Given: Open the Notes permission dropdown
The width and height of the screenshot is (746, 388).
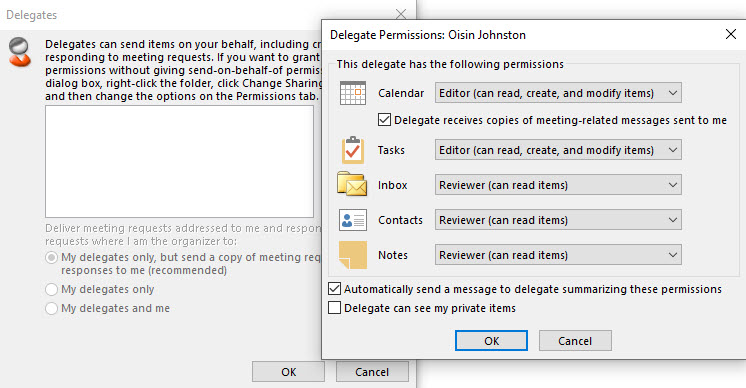Looking at the screenshot, I should (x=558, y=255).
